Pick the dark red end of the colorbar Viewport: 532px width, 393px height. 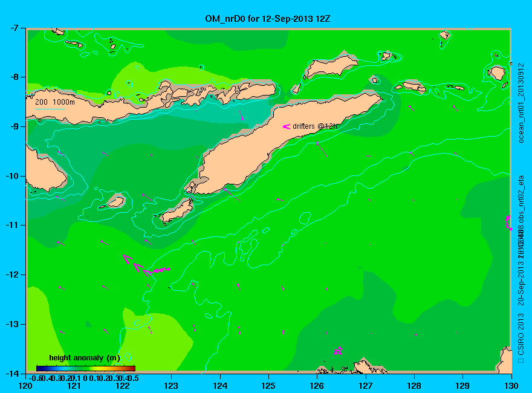click(132, 368)
